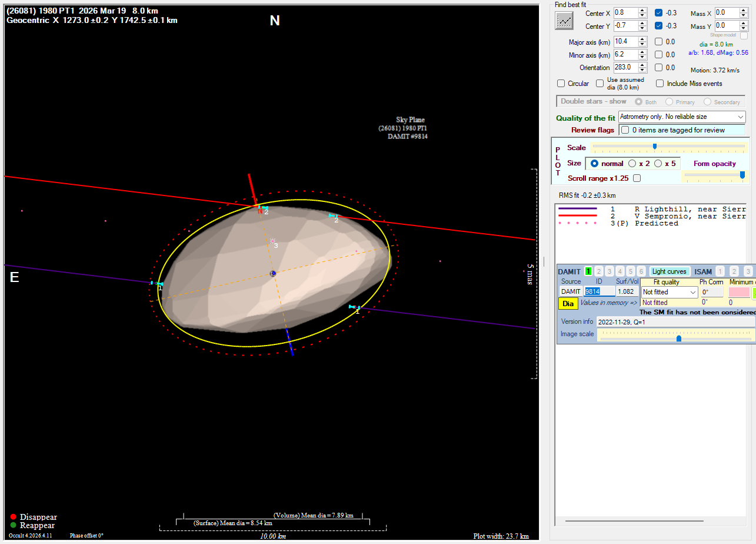Select DAMIT shape model 1

588,271
